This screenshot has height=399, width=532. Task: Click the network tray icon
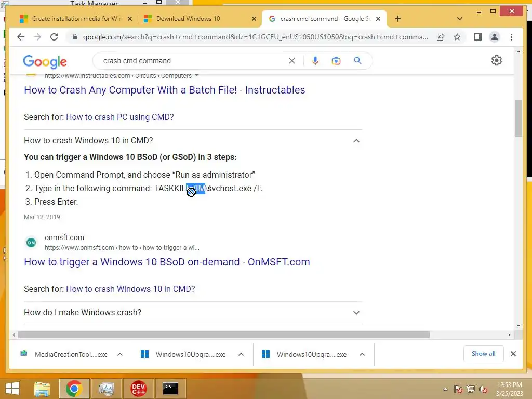click(471, 389)
